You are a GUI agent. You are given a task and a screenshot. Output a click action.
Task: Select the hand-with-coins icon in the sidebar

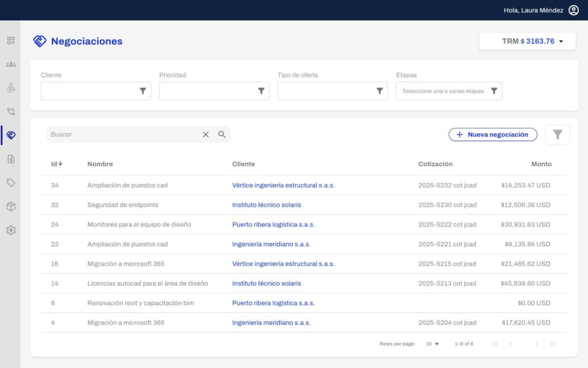(11, 88)
